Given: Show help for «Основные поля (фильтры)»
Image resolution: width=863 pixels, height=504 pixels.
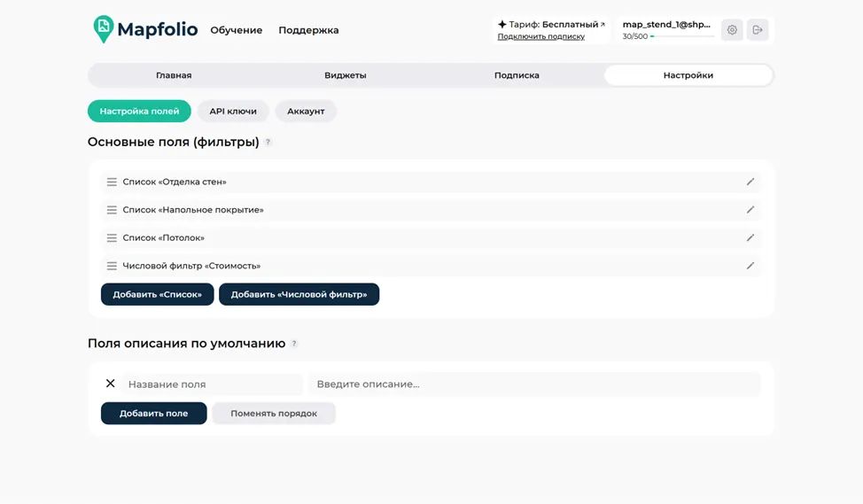Looking at the screenshot, I should tap(268, 142).
